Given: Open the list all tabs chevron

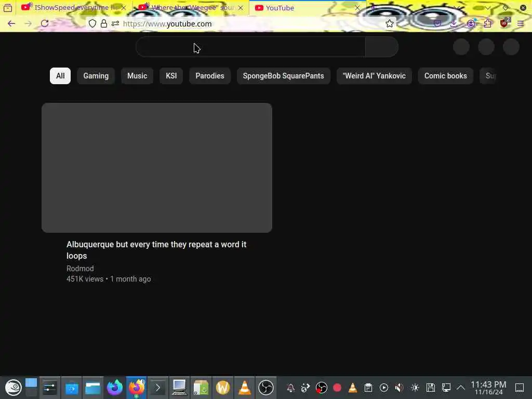Looking at the screenshot, I should tap(488, 8).
